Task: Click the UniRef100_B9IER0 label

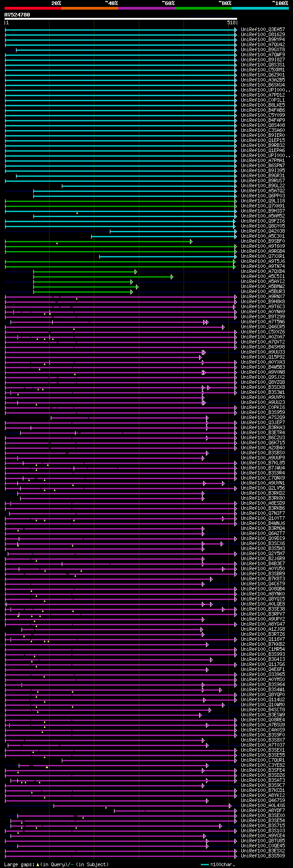Action: coord(263,136)
